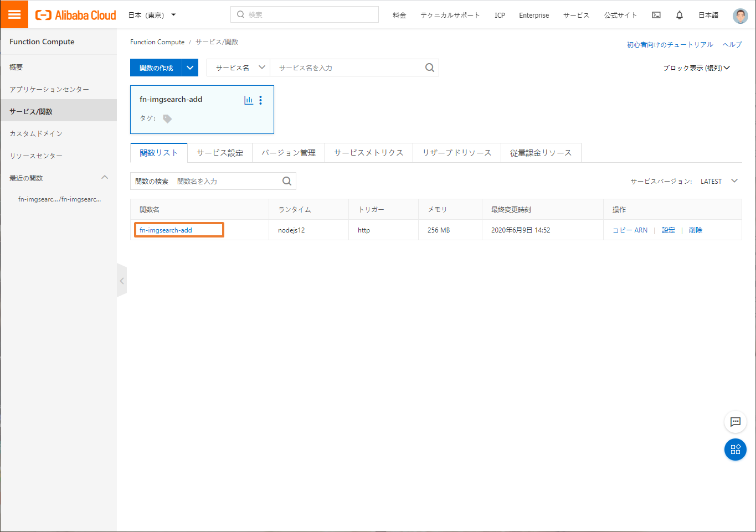This screenshot has width=756, height=532.
Task: Open the notifications bell
Action: pos(680,15)
